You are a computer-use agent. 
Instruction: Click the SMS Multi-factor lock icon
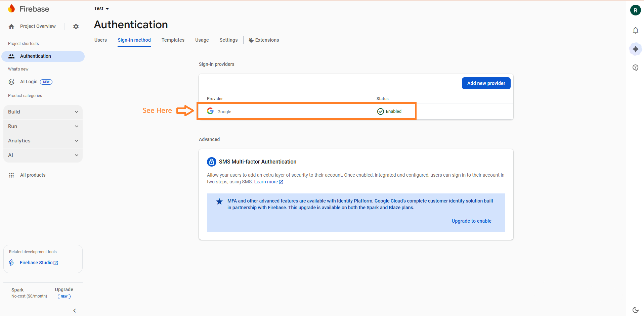click(212, 162)
